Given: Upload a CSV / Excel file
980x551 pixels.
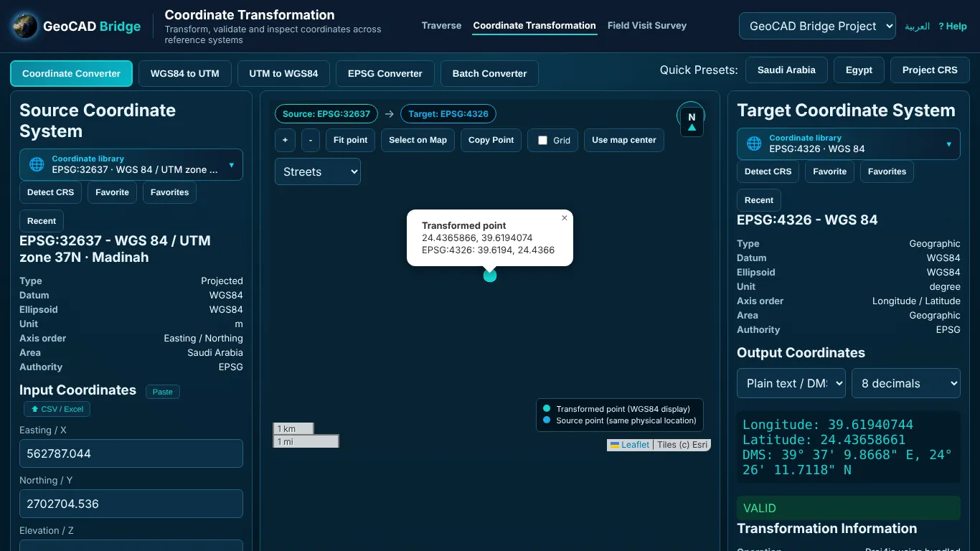Looking at the screenshot, I should click(x=57, y=409).
